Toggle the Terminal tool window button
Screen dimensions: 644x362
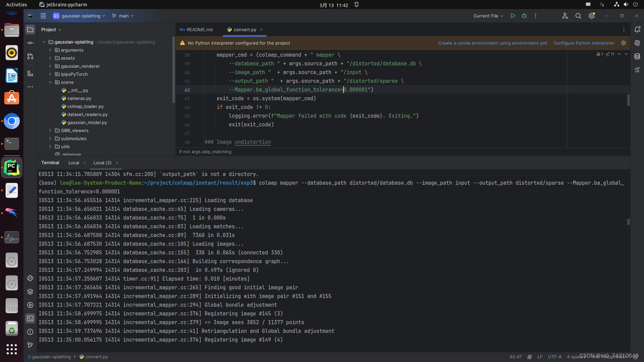pyautogui.click(x=30, y=318)
